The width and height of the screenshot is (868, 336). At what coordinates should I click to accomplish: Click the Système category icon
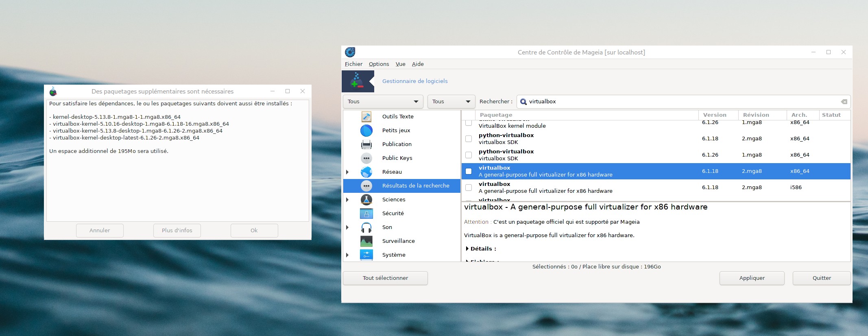click(366, 255)
